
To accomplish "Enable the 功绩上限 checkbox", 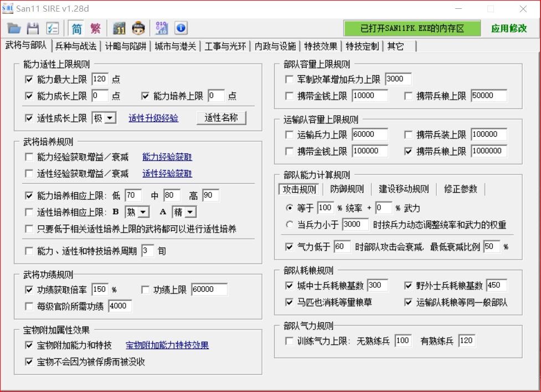I will coord(146,290).
